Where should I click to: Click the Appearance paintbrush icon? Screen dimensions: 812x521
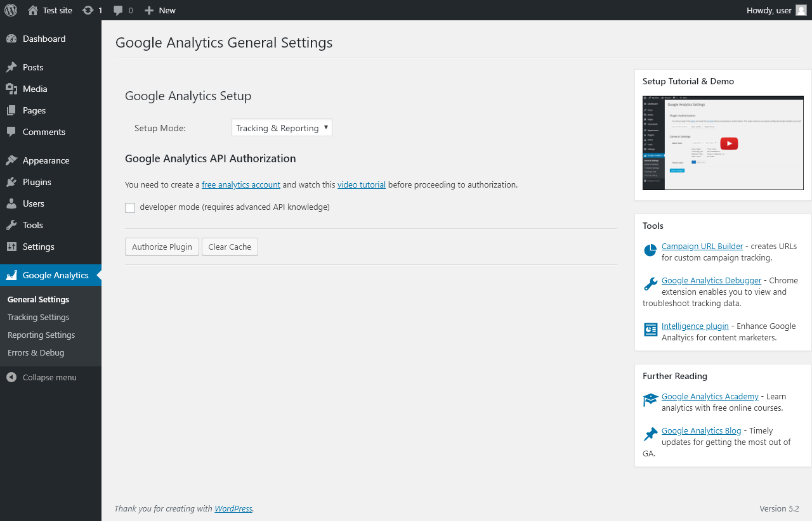[11, 160]
